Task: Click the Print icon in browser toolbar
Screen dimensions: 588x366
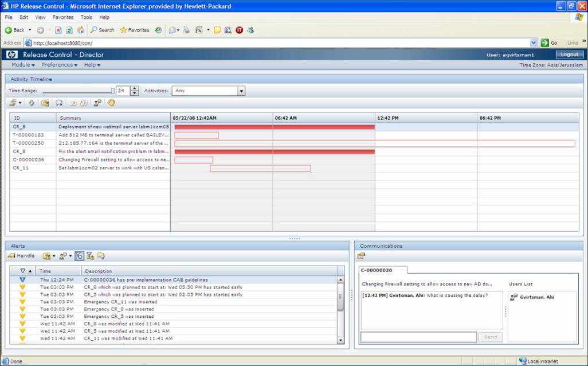Action: 186,30
